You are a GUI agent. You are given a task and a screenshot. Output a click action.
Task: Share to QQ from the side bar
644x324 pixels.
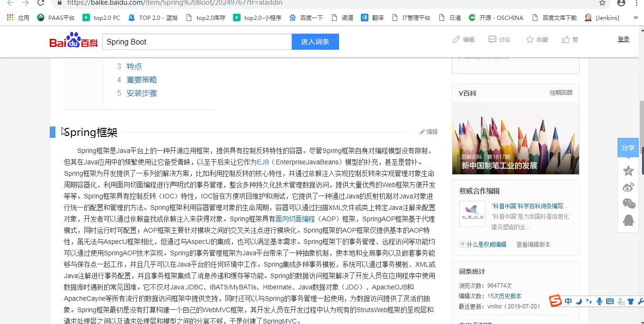[x=628, y=220]
